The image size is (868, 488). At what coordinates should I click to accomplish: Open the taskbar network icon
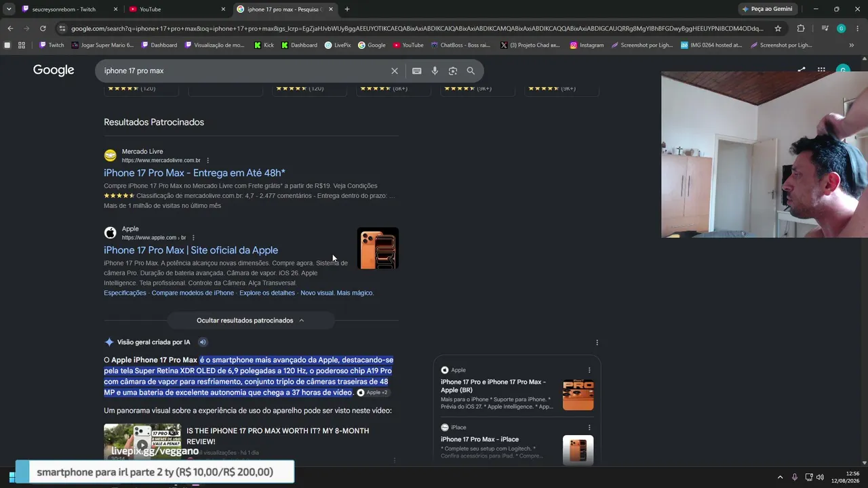tap(809, 477)
